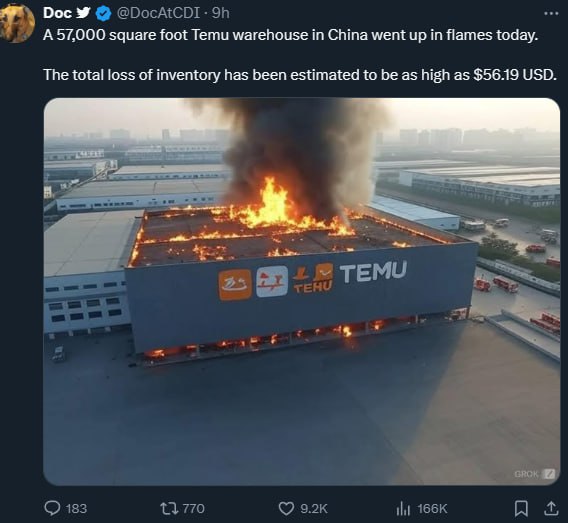The image size is (568, 523).
Task: Click the blue verified badge
Action: click(x=104, y=14)
